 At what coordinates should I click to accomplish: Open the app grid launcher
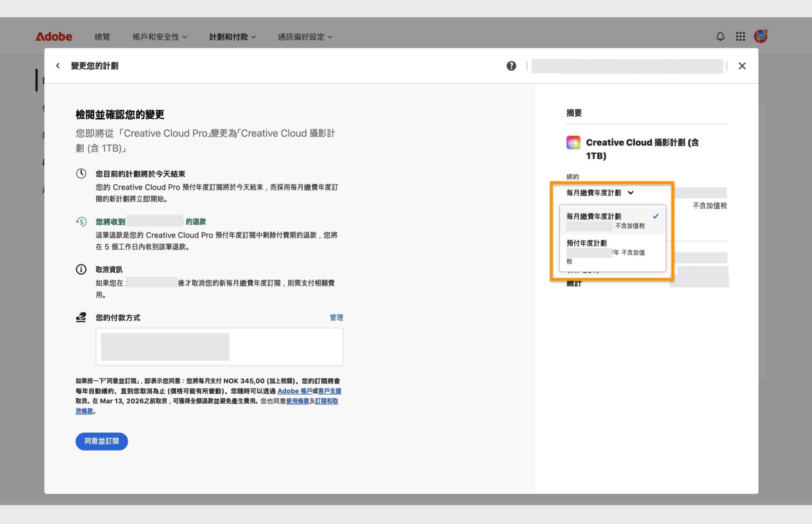[740, 36]
